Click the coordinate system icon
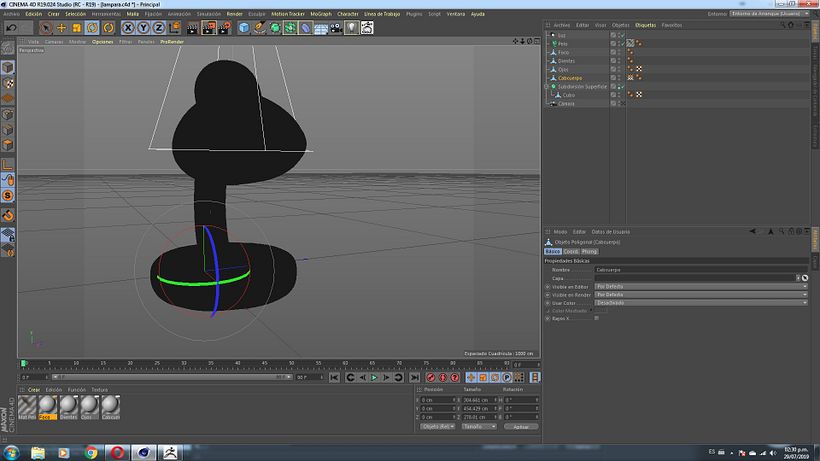This screenshot has width=820, height=461. (174, 28)
